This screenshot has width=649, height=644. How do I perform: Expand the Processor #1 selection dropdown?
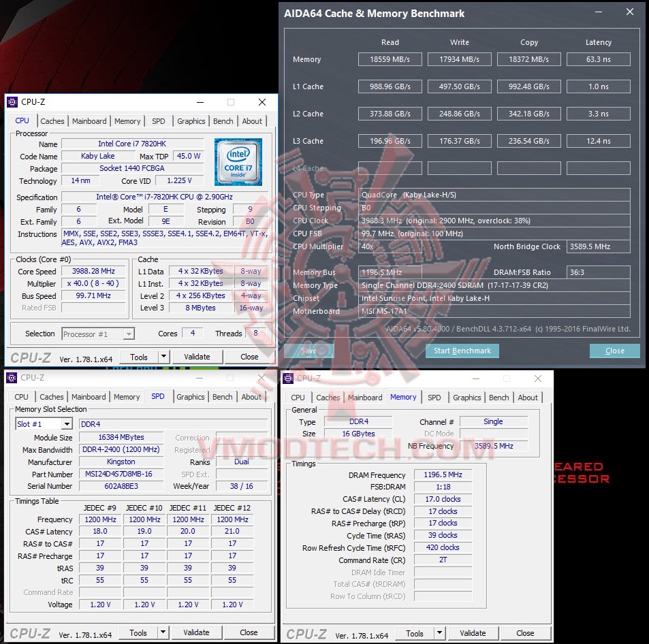[129, 334]
